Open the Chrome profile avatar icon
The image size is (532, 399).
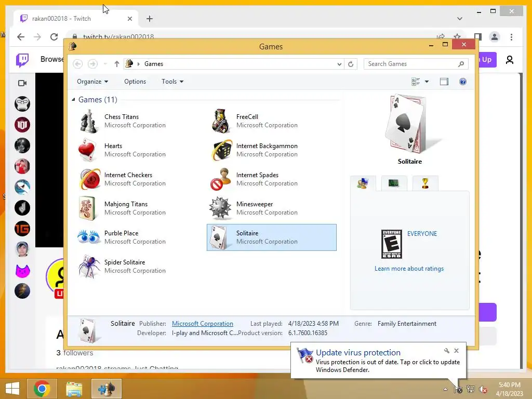click(495, 37)
